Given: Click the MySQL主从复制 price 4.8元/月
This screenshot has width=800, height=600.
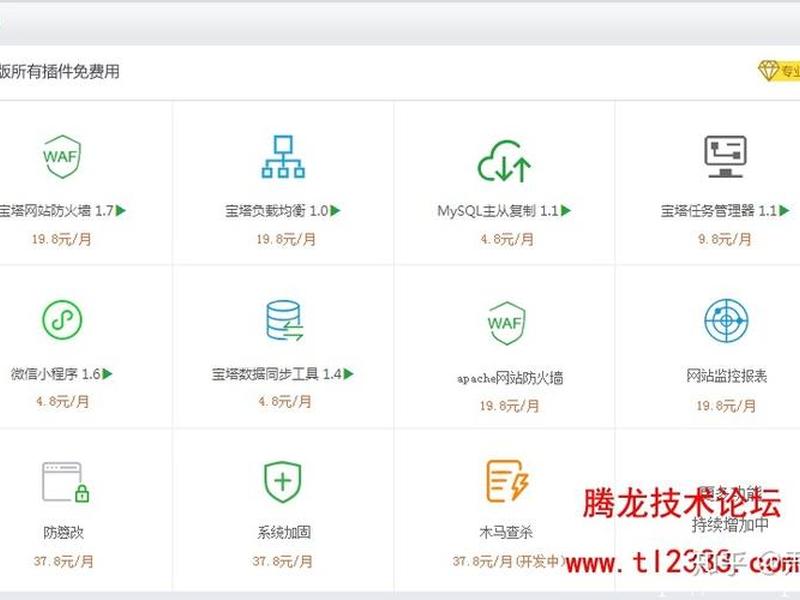Looking at the screenshot, I should point(507,239).
